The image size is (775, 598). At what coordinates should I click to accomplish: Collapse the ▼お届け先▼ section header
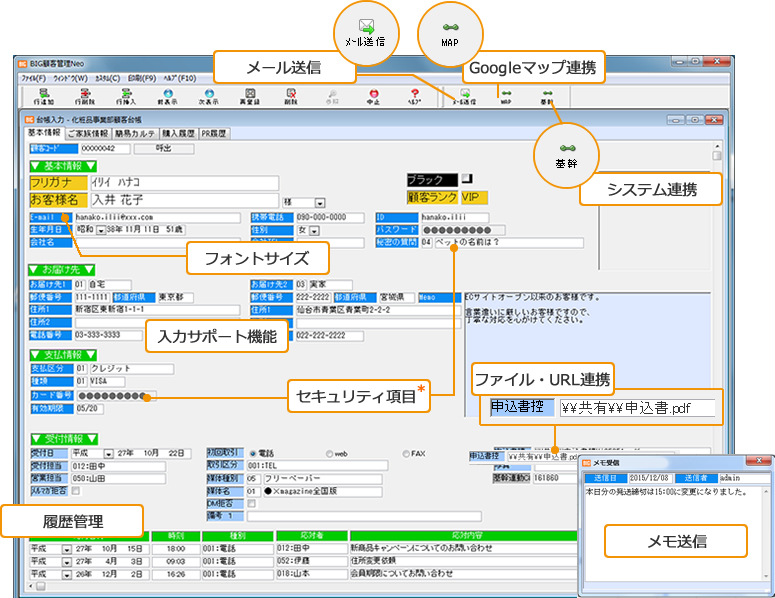tap(62, 270)
